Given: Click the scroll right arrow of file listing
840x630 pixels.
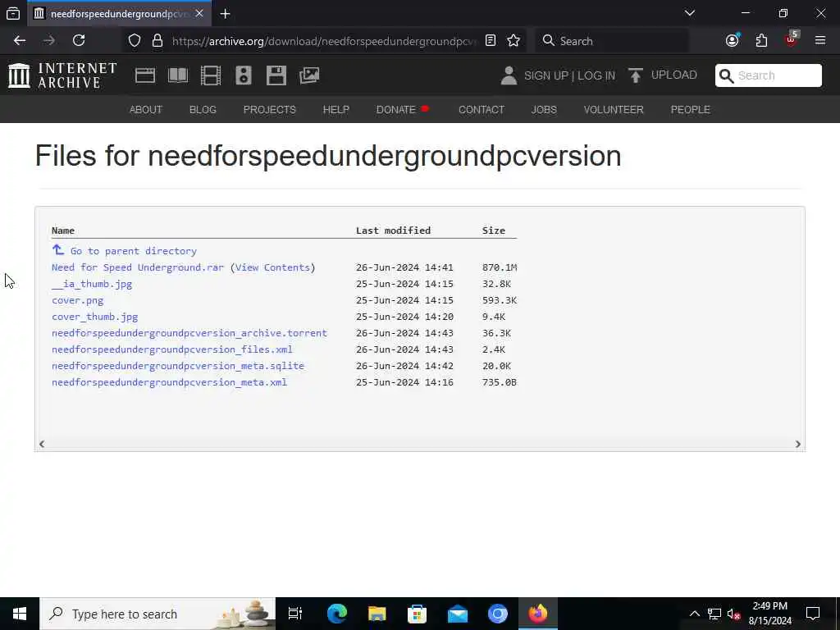Looking at the screenshot, I should pyautogui.click(x=797, y=444).
